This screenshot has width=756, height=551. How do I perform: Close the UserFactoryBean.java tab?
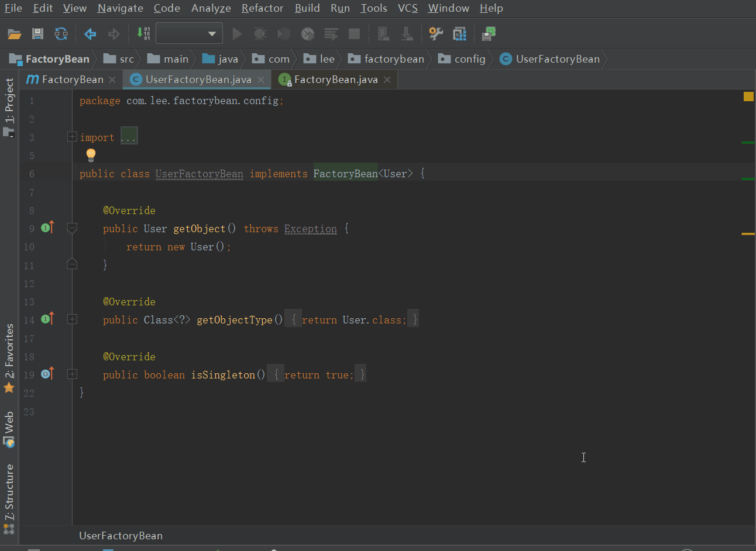(x=261, y=80)
